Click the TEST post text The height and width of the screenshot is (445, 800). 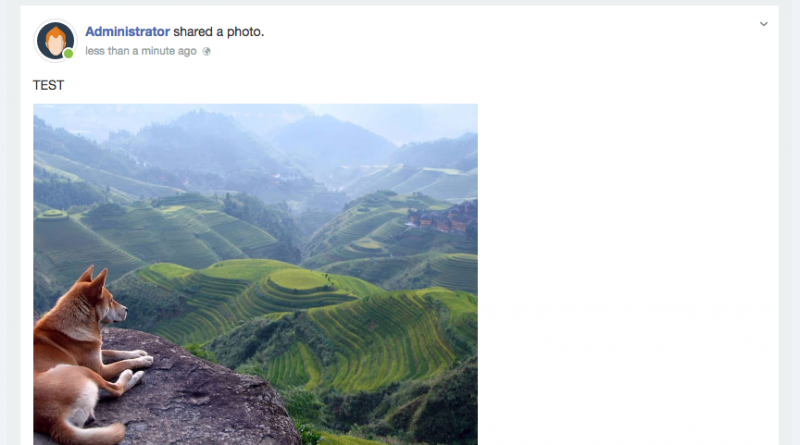pos(48,85)
